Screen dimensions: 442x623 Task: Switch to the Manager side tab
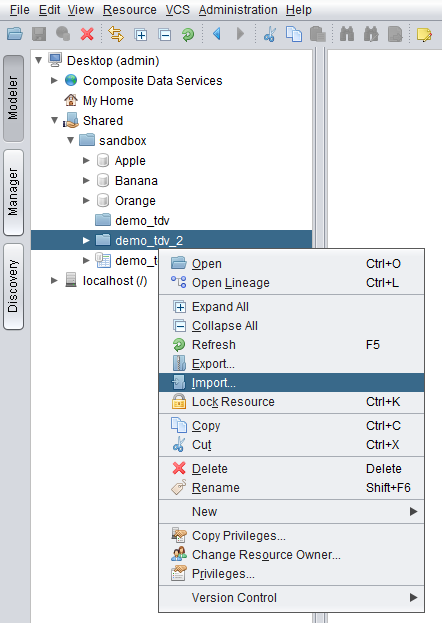(14, 192)
